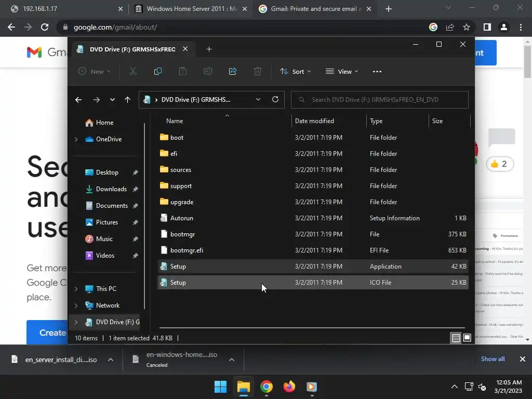
Task: Sort by Date modified column header
Action: tap(314, 121)
